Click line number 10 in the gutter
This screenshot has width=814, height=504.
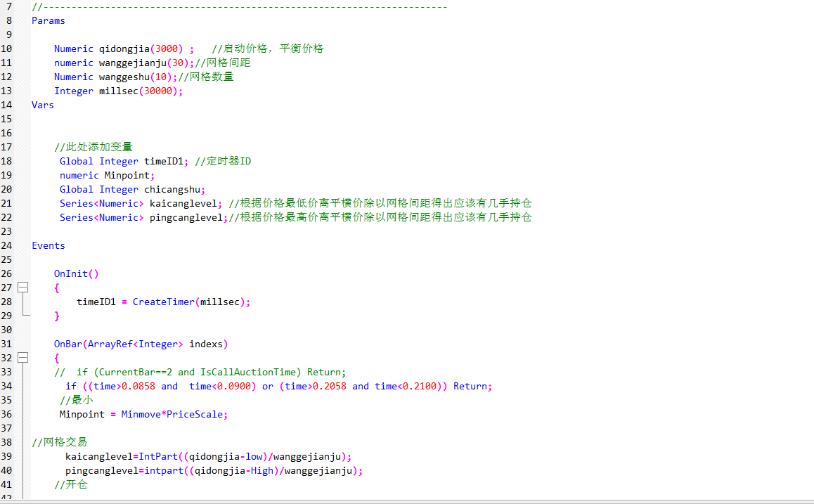6,49
